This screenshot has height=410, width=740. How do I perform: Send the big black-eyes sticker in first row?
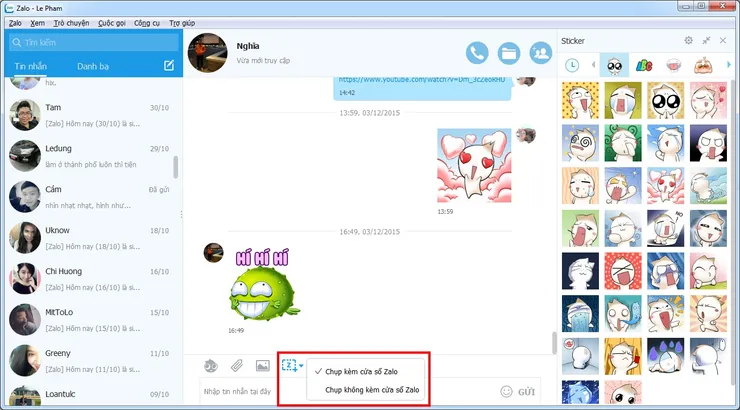[665, 100]
